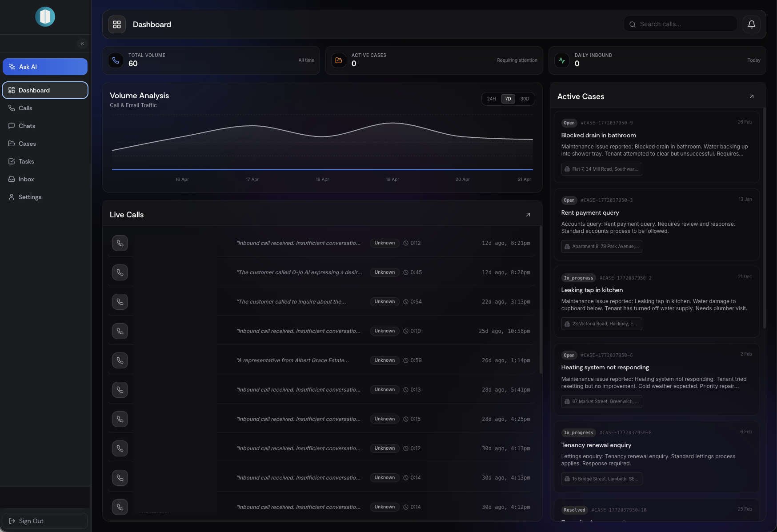Open Ask AI assistant
777x532 pixels.
pos(45,67)
